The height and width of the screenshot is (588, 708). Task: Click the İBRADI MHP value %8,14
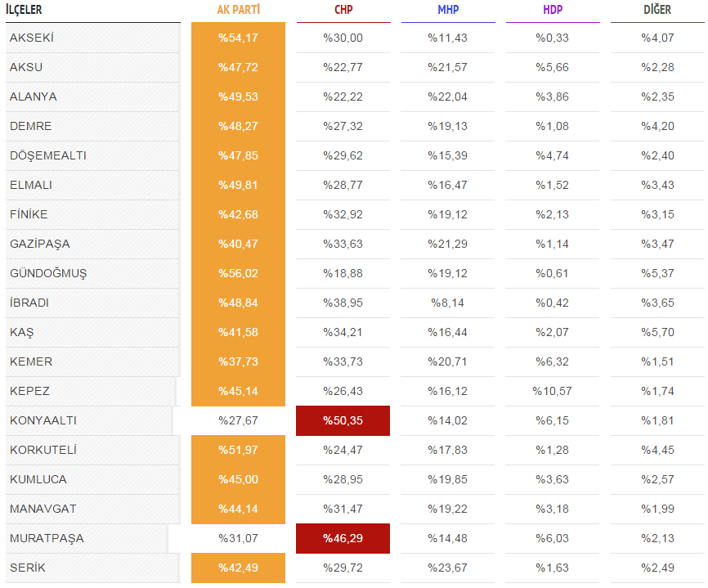click(x=447, y=303)
